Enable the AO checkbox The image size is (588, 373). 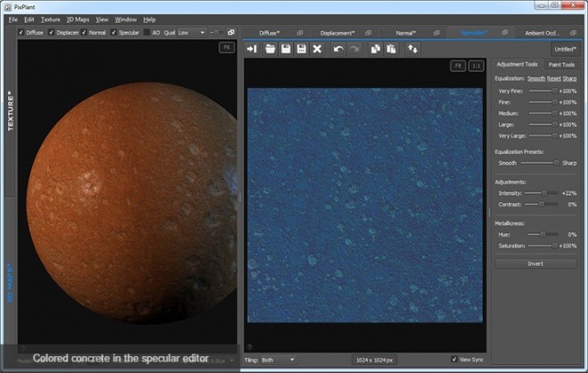[x=147, y=32]
